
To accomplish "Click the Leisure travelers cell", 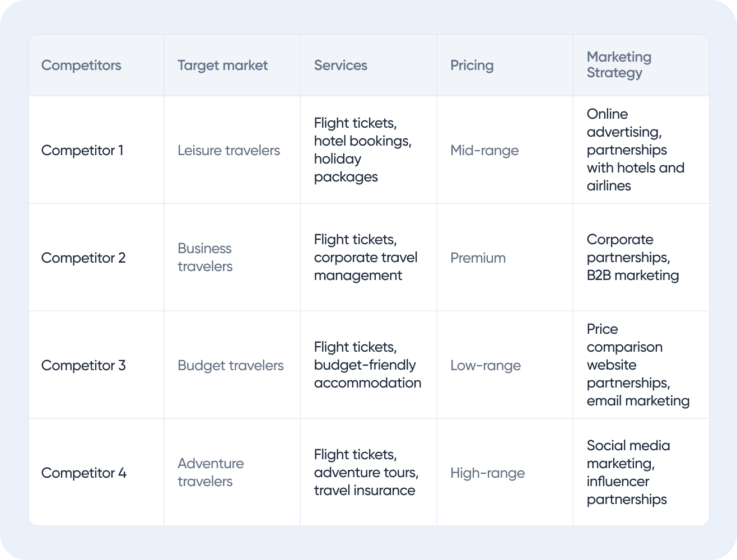I will pyautogui.click(x=228, y=150).
